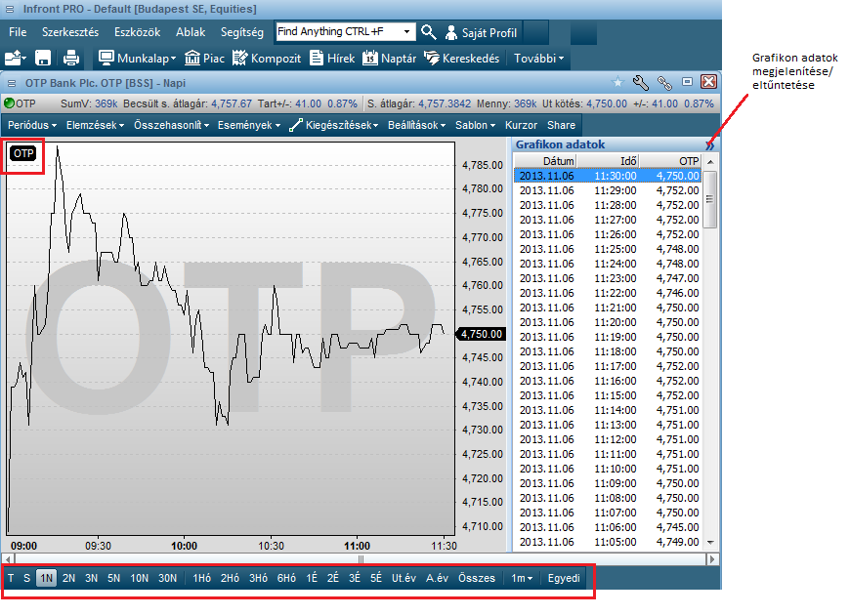This screenshot has width=850, height=616.
Task: Select the 1N one-day period
Action: pyautogui.click(x=47, y=578)
